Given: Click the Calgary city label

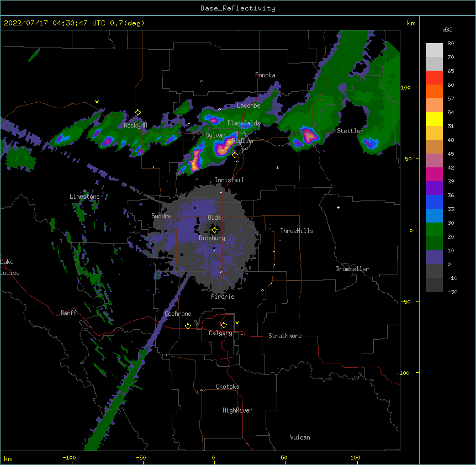Looking at the screenshot, I should click(x=220, y=333).
